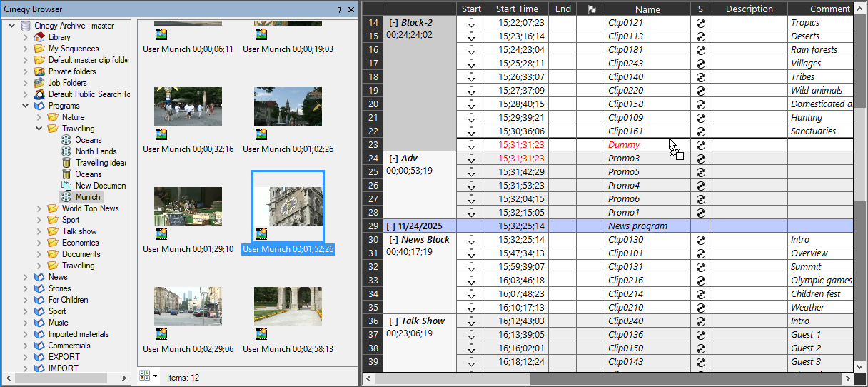This screenshot has width=868, height=387.
Task: Select World Top News folder
Action: pos(90,208)
